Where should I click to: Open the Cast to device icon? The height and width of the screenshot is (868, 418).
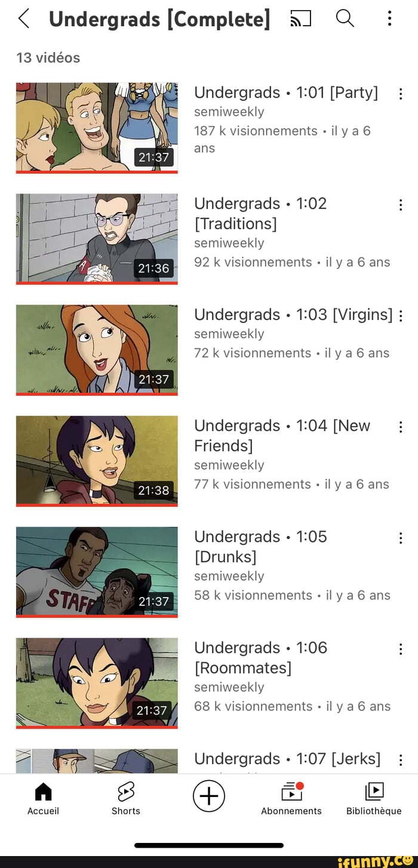[x=300, y=19]
